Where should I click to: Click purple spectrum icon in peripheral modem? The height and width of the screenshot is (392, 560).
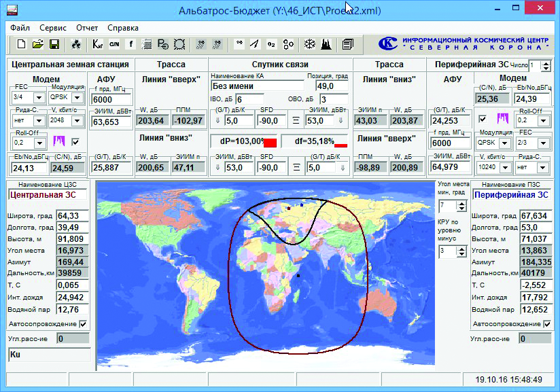click(502, 118)
